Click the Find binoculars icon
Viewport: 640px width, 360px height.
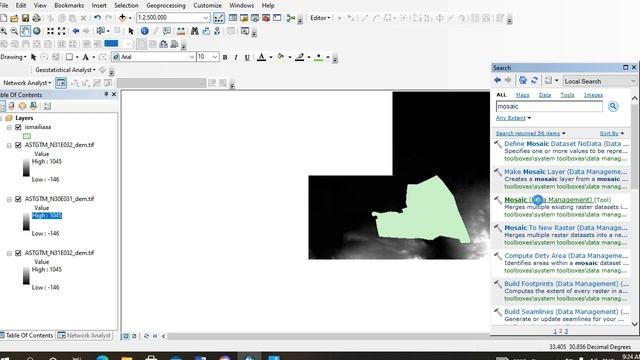[x=195, y=31]
